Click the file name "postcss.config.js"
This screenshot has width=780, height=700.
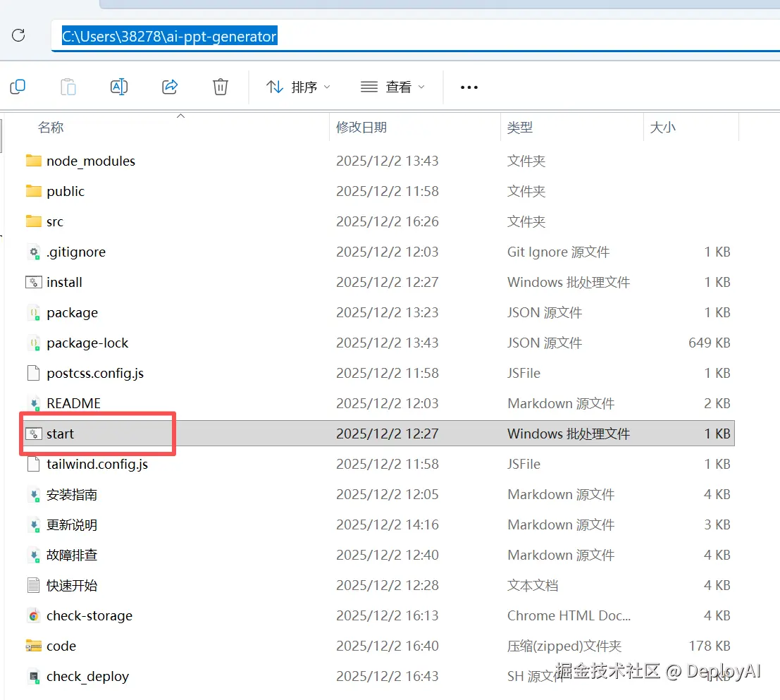(95, 374)
